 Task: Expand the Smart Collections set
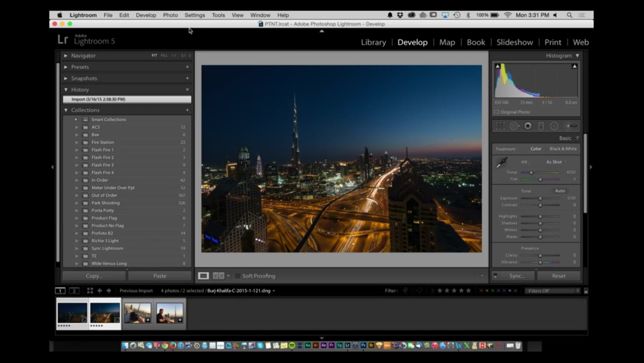pos(76,119)
